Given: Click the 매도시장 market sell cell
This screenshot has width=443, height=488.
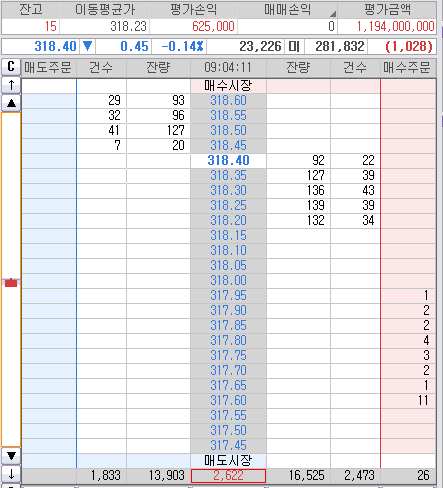Looking at the screenshot, I should coord(228,461).
